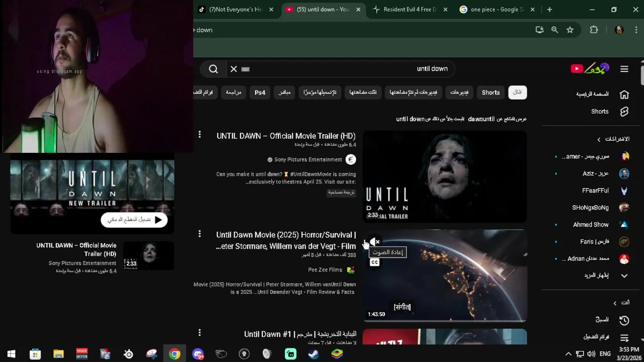Open the earth-from-space preview thumbnail

point(445,276)
